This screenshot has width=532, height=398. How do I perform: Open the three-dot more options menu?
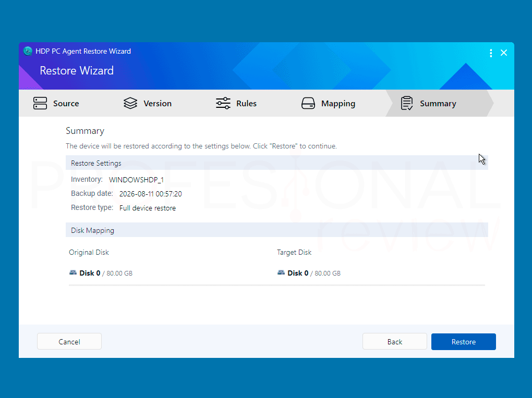coord(491,53)
